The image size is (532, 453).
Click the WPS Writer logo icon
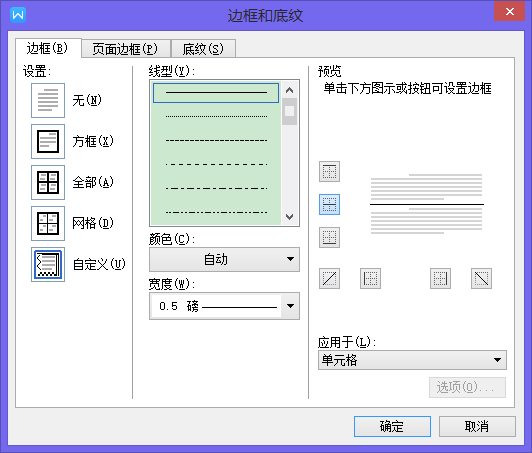(18, 15)
